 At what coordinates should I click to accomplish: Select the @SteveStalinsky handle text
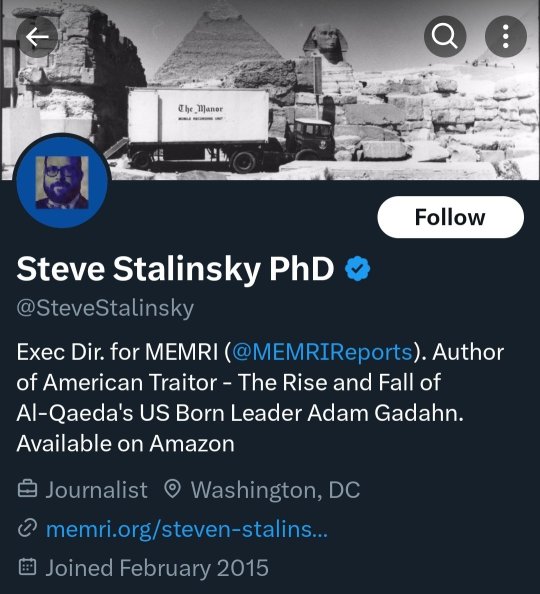[105, 308]
